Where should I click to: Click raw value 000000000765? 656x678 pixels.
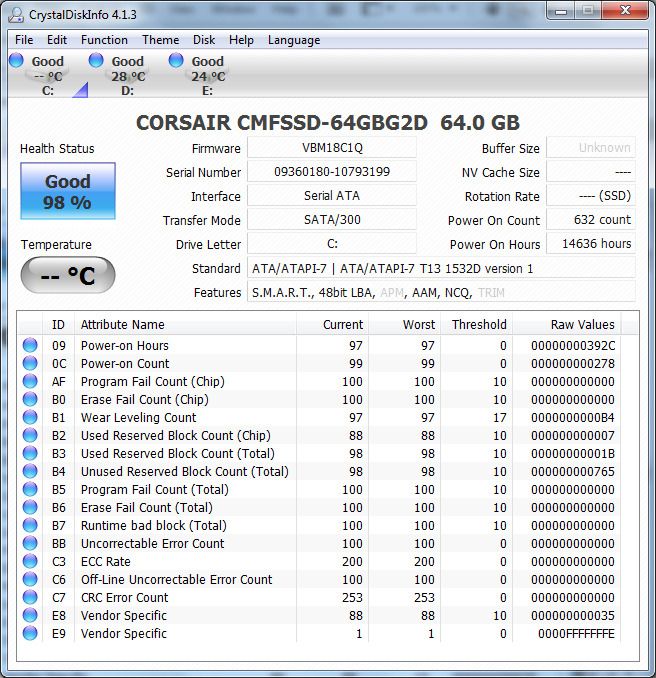tap(573, 471)
